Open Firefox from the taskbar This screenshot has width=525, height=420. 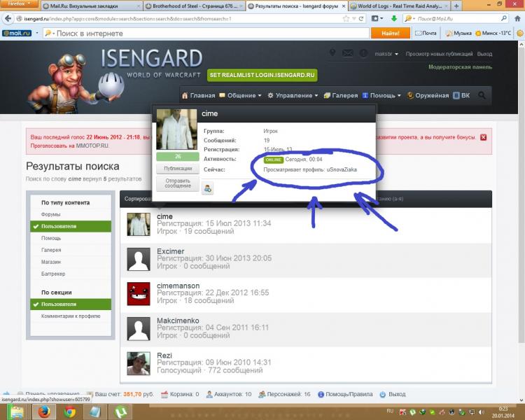(x=44, y=412)
